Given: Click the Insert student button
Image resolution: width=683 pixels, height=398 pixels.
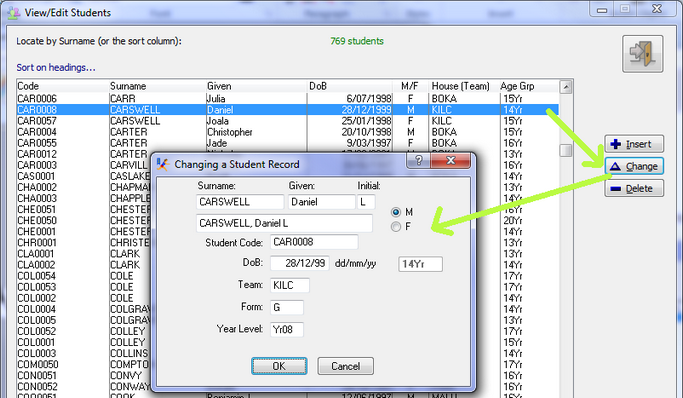Looking at the screenshot, I should [634, 144].
